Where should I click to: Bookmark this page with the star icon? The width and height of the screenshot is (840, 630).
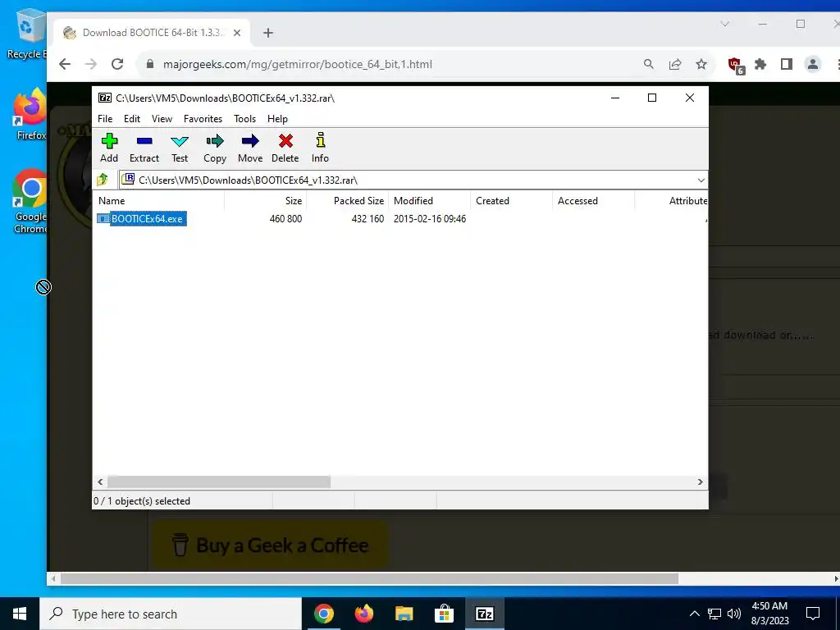coord(701,64)
